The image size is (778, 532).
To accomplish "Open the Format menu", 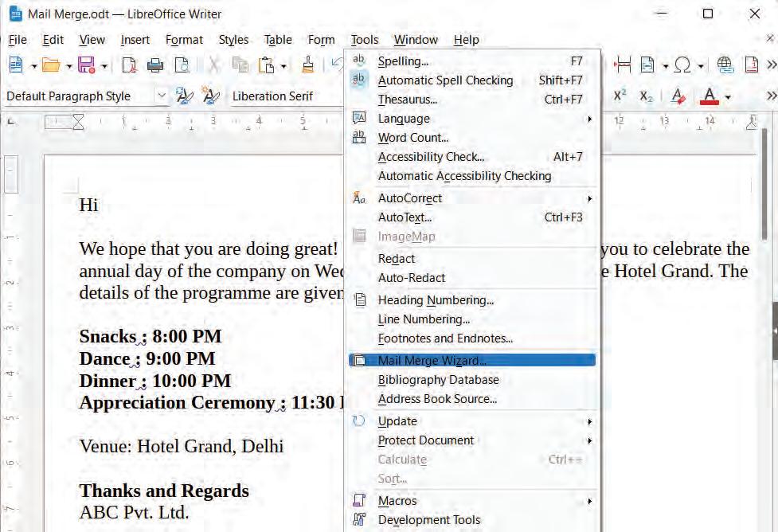I will pyautogui.click(x=184, y=40).
